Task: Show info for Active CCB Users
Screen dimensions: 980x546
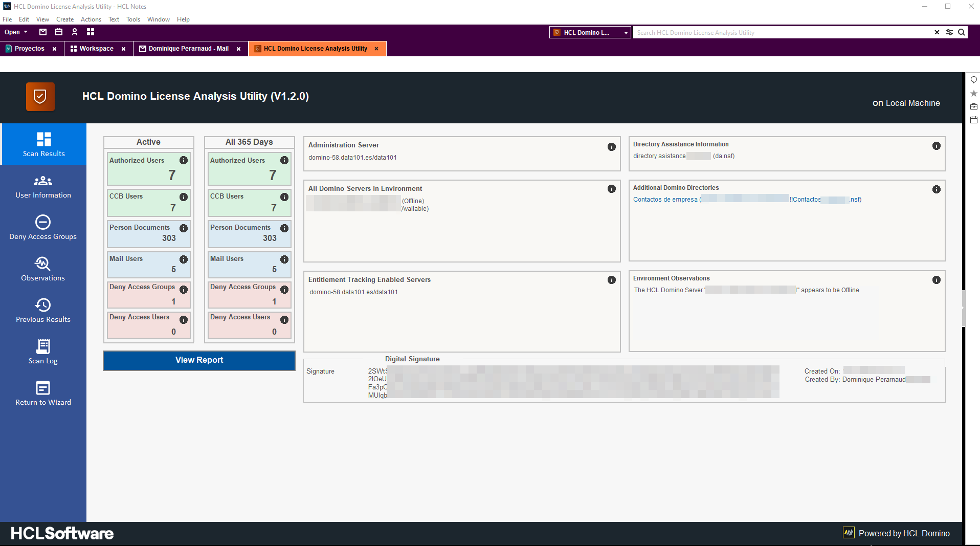Action: 184,197
